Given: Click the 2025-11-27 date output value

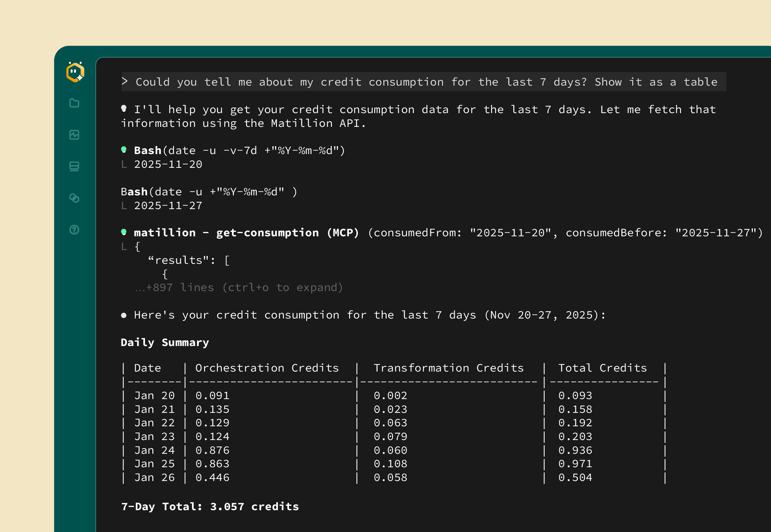Looking at the screenshot, I should click(168, 205).
